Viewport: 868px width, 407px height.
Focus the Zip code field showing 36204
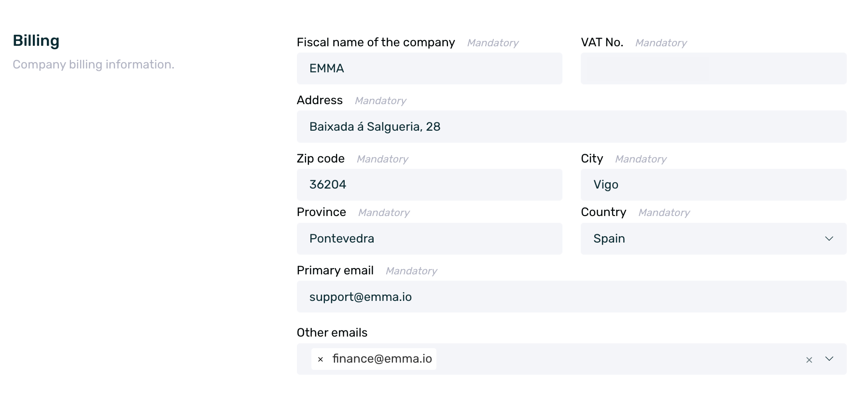pos(429,185)
